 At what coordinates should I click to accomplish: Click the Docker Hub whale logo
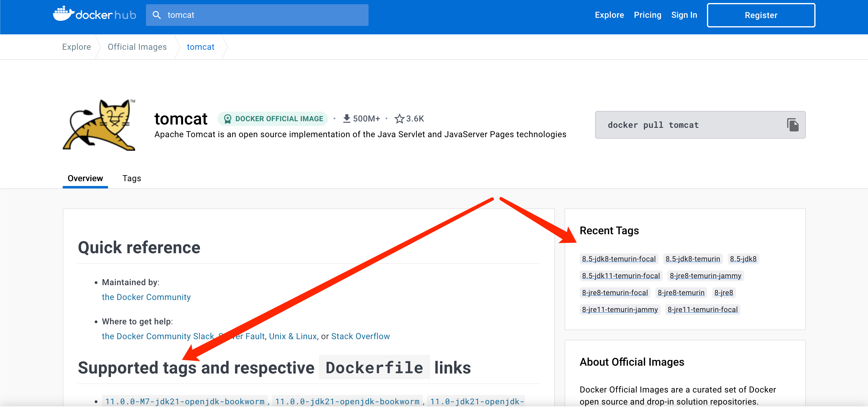point(95,14)
